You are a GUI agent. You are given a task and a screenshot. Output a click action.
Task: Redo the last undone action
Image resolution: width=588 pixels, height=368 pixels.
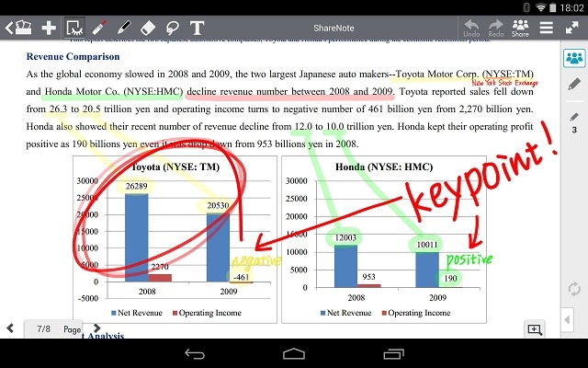click(x=496, y=29)
